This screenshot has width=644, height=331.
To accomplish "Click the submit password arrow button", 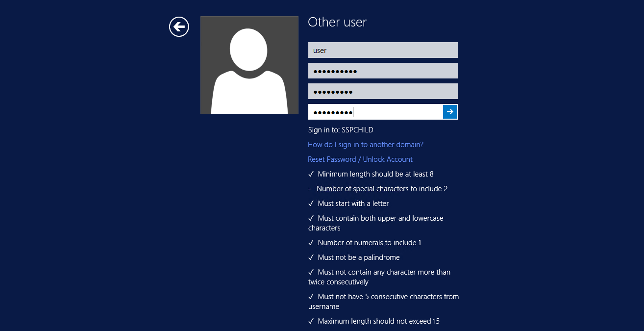I will coord(449,111).
